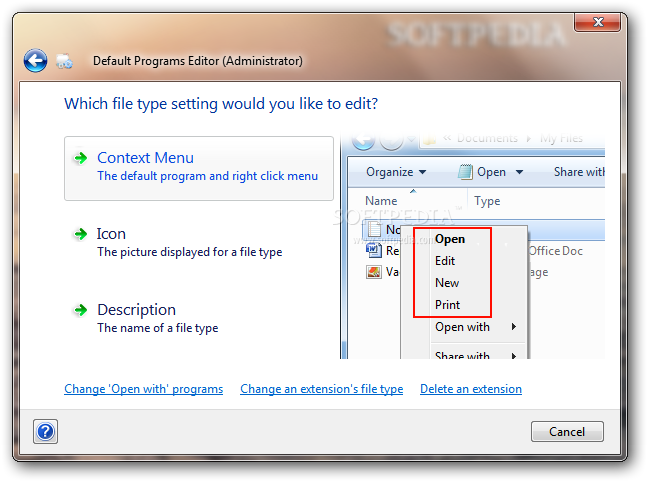Click 'The default program and right click menu' text

[207, 176]
